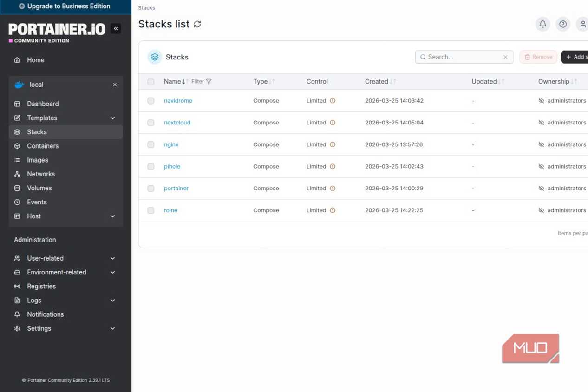The image size is (588, 392).
Task: Expand the Settings submenu chevron
Action: pos(113,328)
